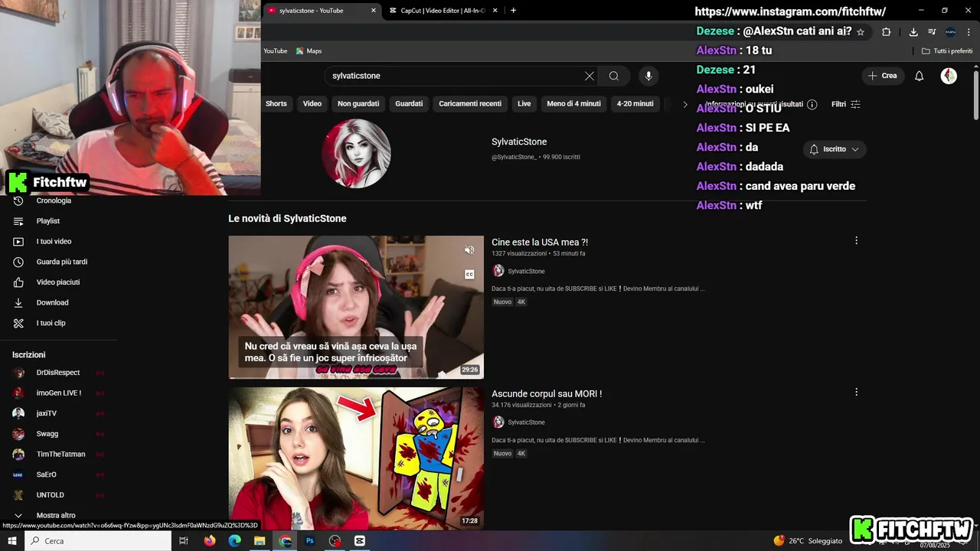The width and height of the screenshot is (980, 551).
Task: Open the YouTube account avatar menu
Action: point(949,76)
